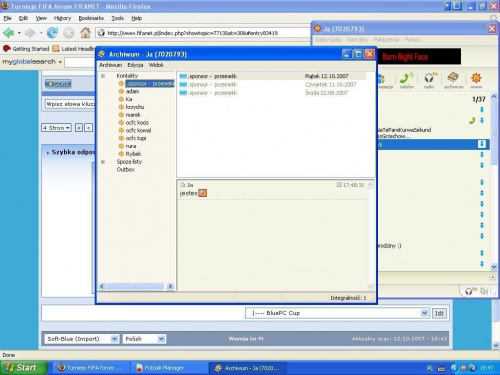Viewport: 500px width, 375px height.
Task: Click the archive tree horizontal scrollbar left arrow
Action: coord(102,286)
